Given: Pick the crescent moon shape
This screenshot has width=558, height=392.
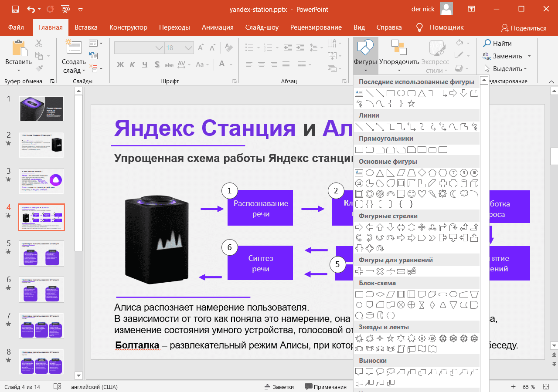Looking at the screenshot, I should (x=453, y=194).
